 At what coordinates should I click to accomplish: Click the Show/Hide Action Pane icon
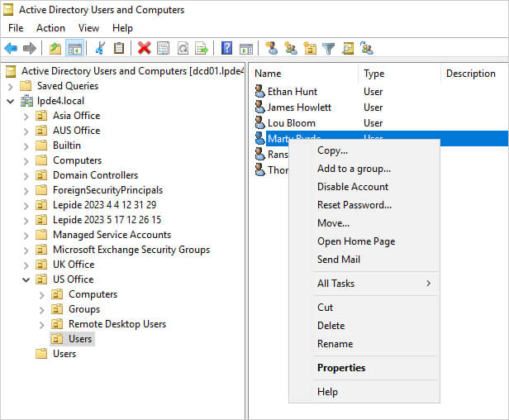(x=245, y=49)
